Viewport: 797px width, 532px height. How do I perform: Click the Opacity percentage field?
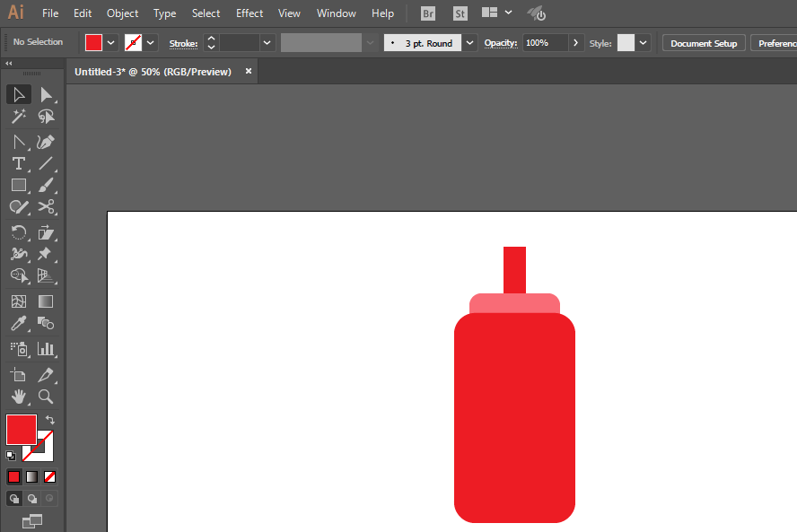point(544,43)
